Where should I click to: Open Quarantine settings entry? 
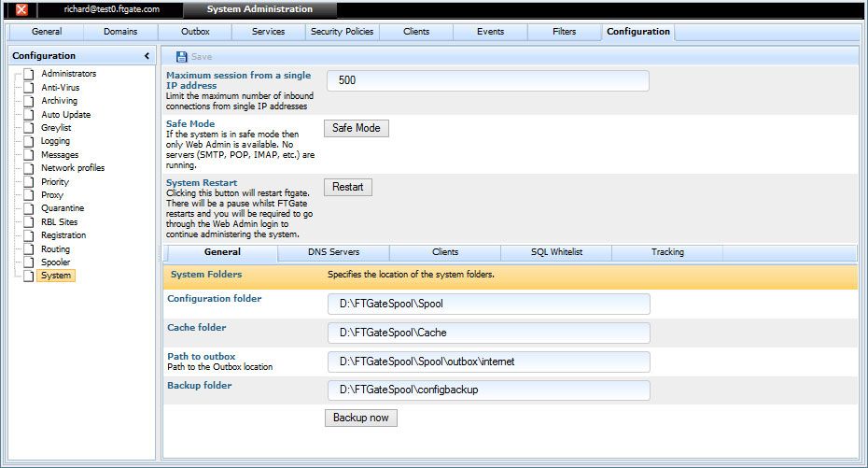[63, 208]
